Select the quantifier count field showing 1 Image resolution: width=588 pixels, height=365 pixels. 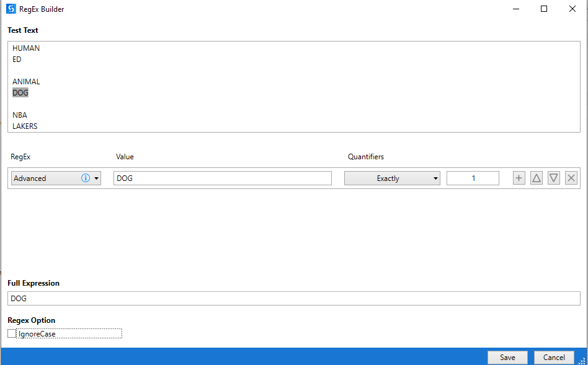tap(473, 178)
